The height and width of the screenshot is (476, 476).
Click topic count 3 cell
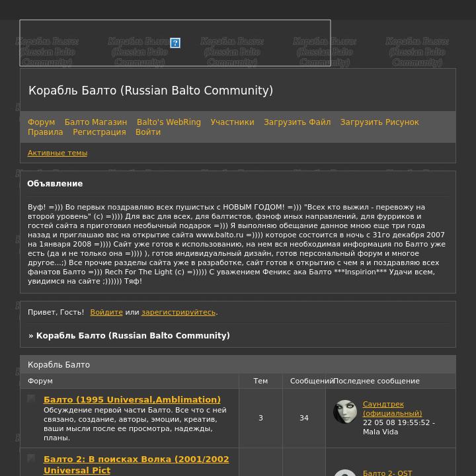[x=260, y=418]
